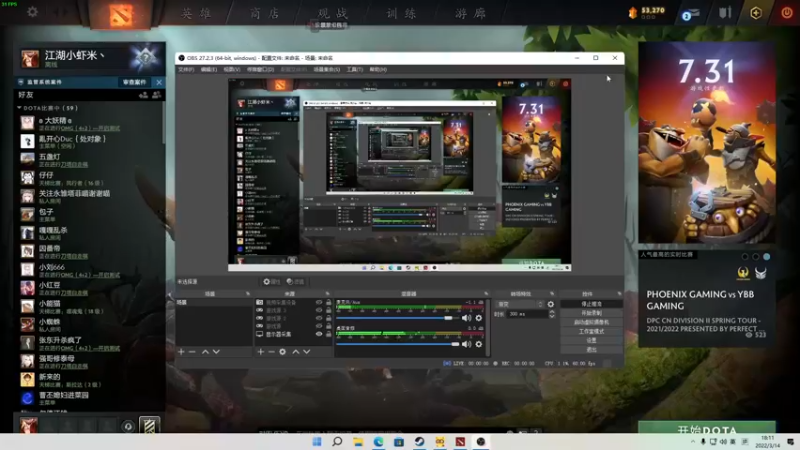Dismiss the 监管系统案件 notice with X

point(159,82)
